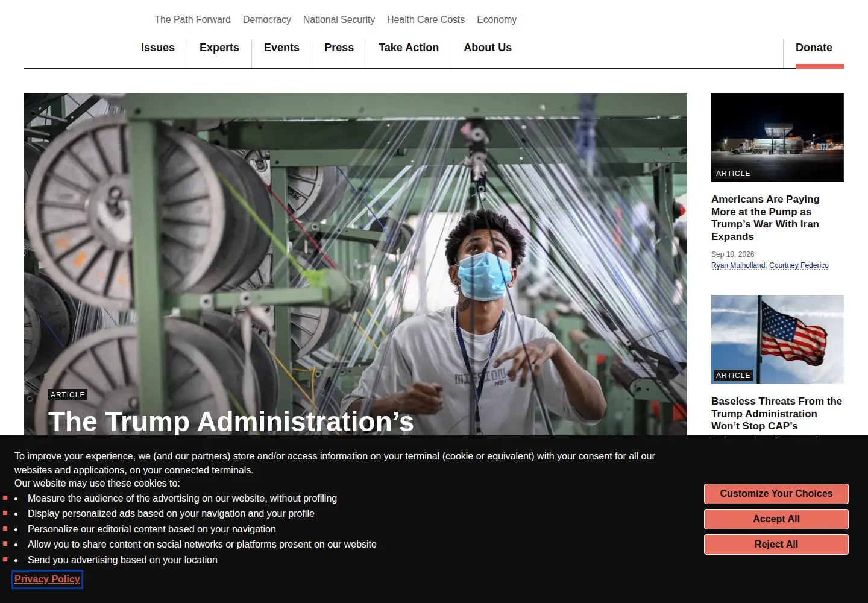Click the 'Allow you to share content' cookie item

click(202, 545)
